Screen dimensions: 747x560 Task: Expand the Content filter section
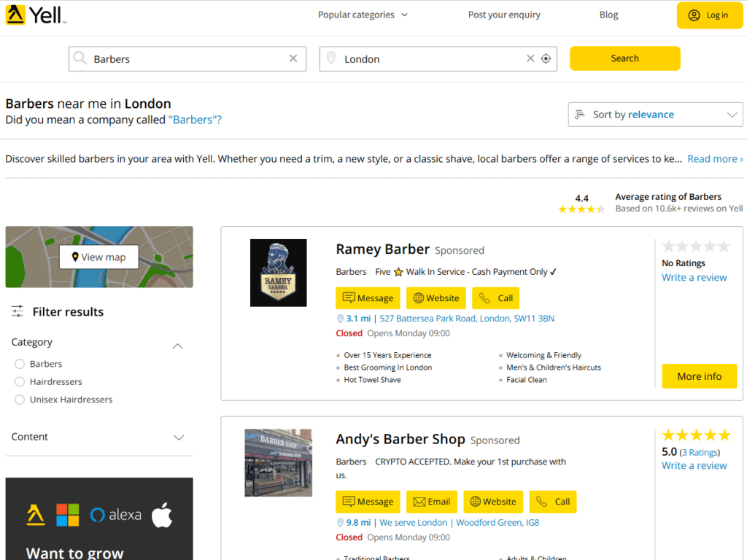[179, 437]
